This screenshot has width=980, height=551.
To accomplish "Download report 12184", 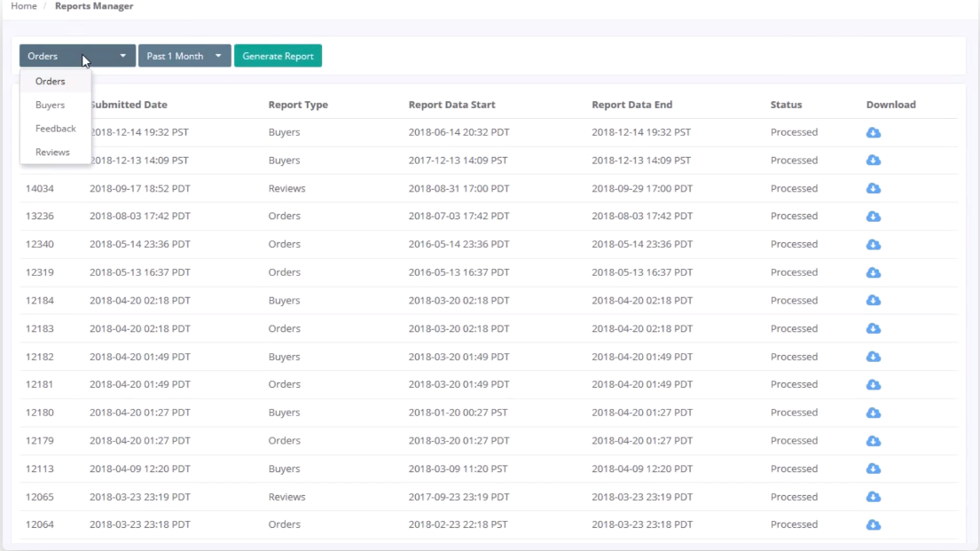I will click(873, 301).
